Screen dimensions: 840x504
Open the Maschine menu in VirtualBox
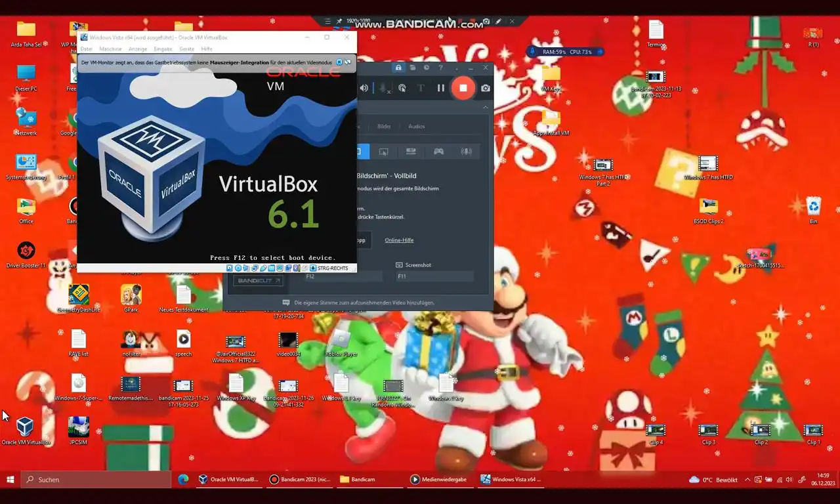click(110, 49)
